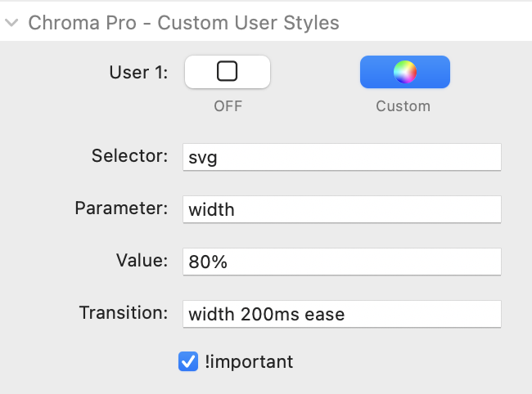Uncheck the !important checkbox
The image size is (532, 394).
(188, 361)
